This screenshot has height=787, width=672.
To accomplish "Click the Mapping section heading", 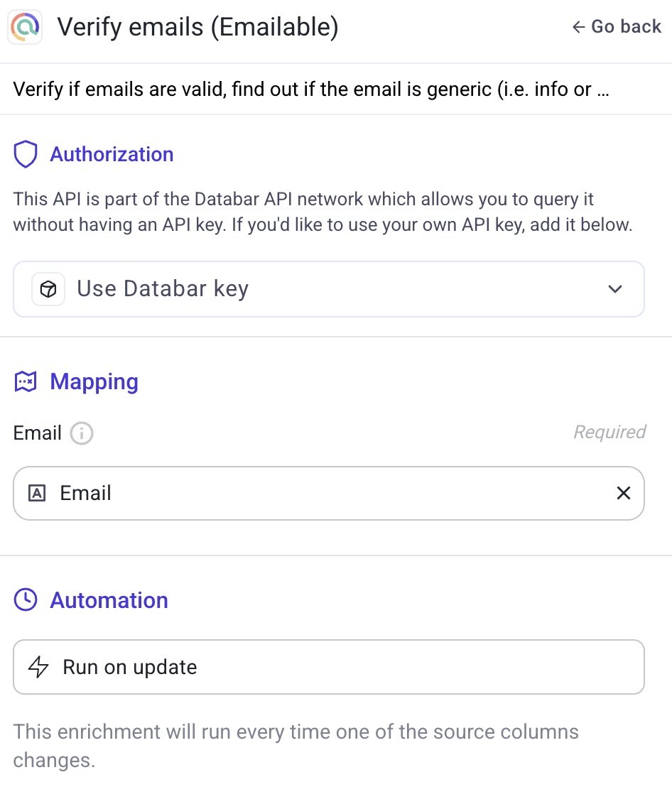I will tap(94, 381).
